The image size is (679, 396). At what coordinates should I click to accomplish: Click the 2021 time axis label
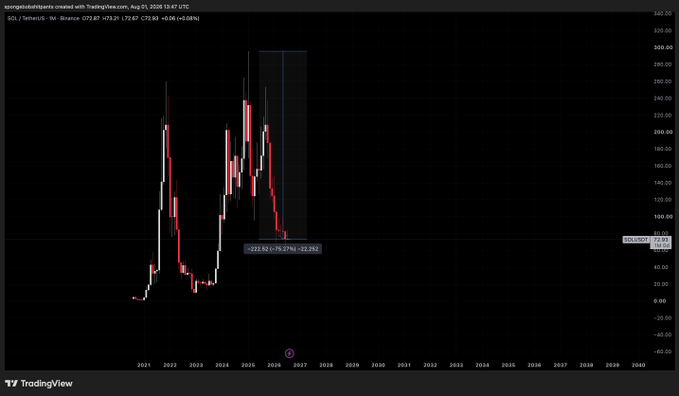144,365
